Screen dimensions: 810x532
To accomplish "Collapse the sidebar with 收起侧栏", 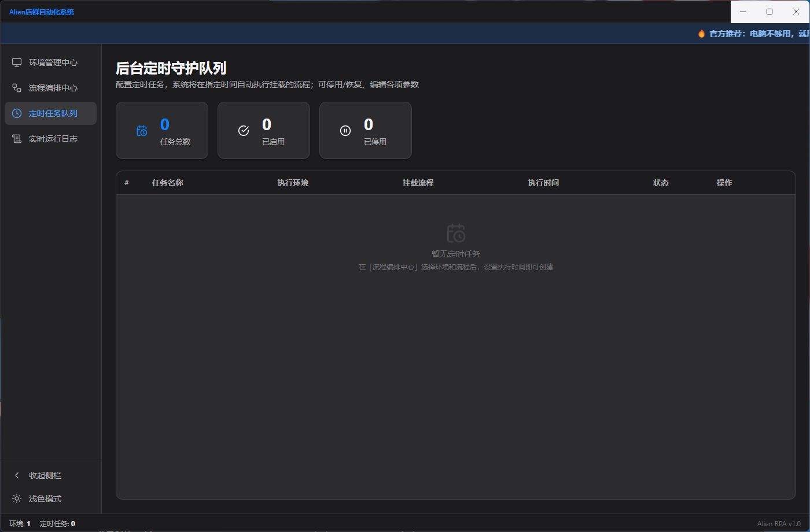I will point(50,475).
